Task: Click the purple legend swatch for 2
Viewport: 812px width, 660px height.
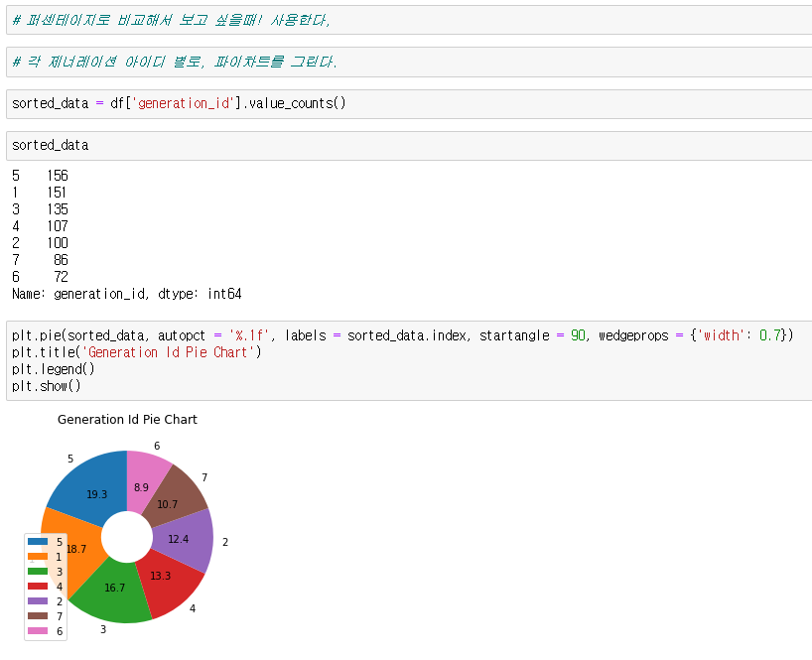Action: pos(38,601)
